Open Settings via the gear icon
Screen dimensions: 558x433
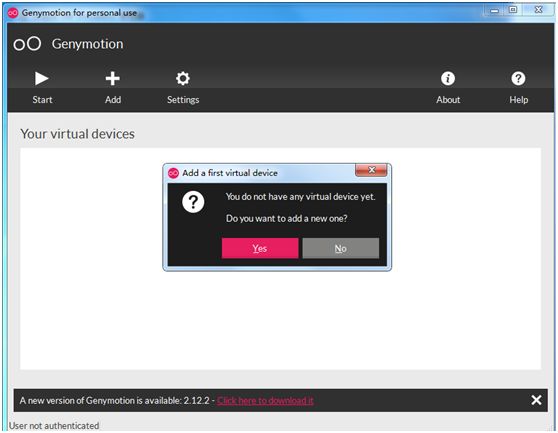(x=183, y=78)
